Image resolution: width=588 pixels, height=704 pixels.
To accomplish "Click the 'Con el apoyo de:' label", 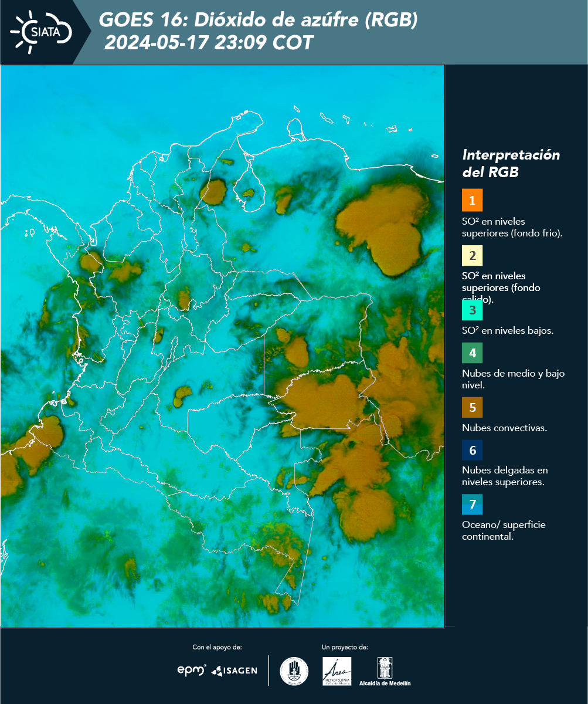I will [217, 647].
